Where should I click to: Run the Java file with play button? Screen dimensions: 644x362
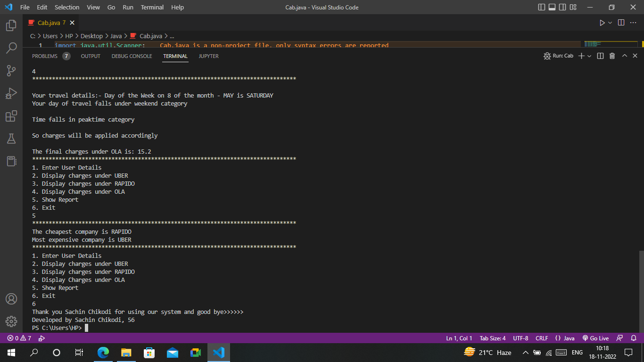coord(602,23)
